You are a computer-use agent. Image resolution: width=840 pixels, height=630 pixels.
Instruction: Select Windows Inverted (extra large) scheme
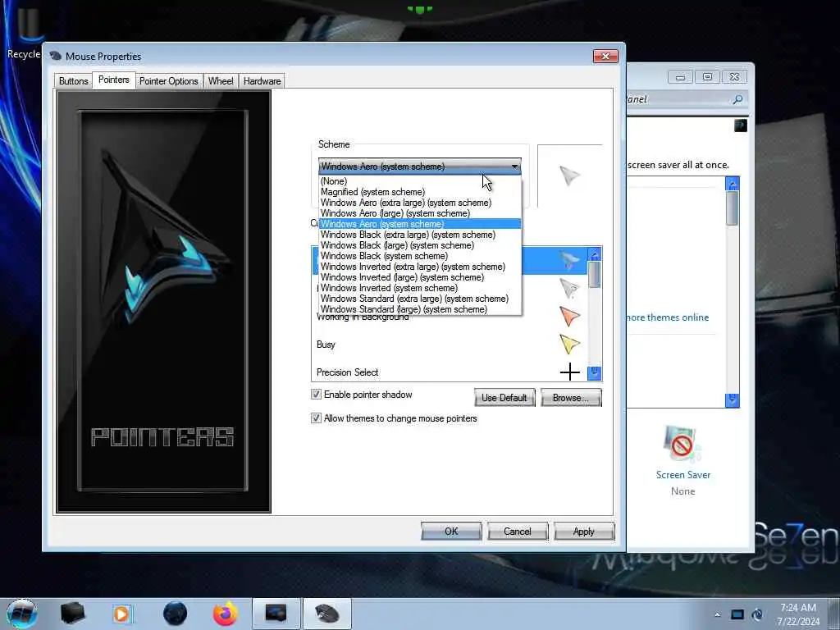coord(420,267)
